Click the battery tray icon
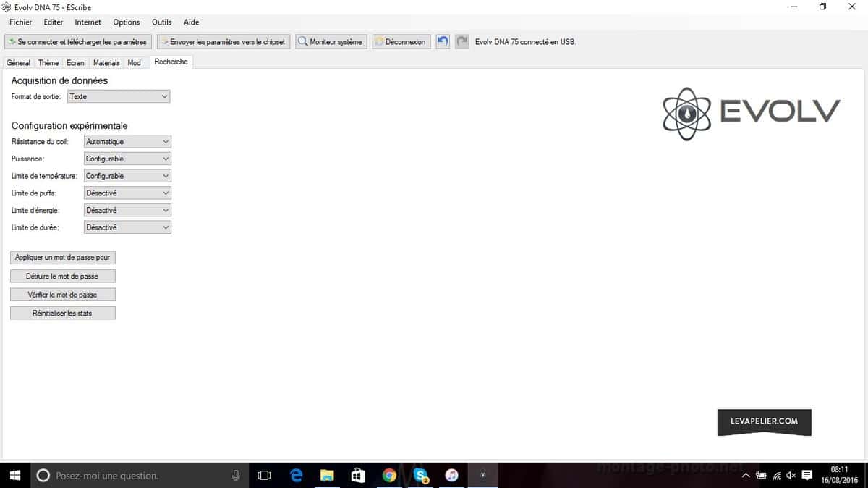 click(x=761, y=475)
